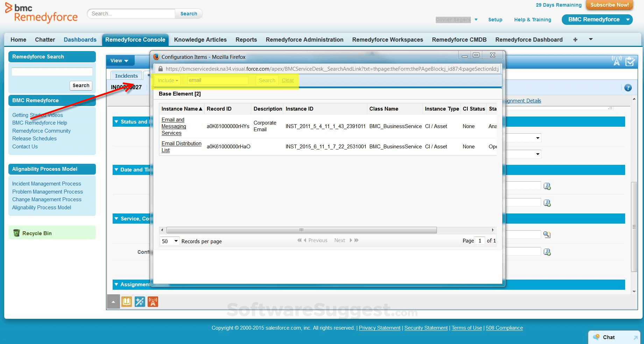This screenshot has width=644, height=344.
Task: Click the first lookup icon under Date and Time
Action: (547, 186)
